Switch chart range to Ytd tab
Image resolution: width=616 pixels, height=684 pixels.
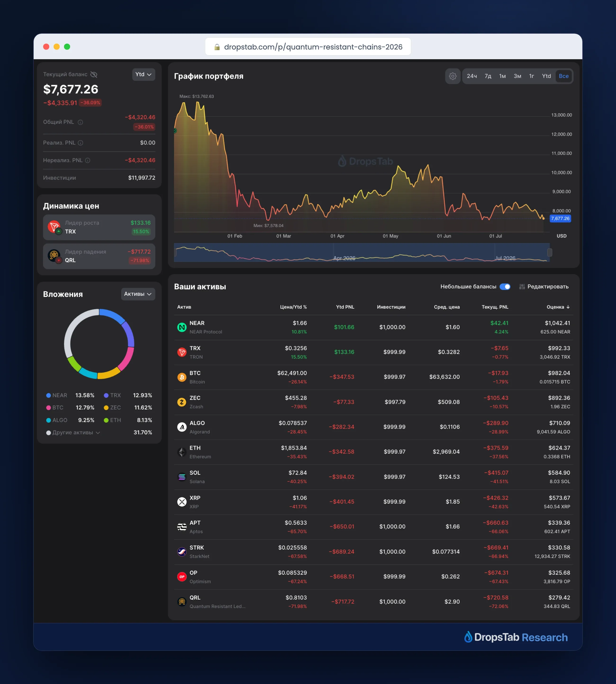coord(546,76)
